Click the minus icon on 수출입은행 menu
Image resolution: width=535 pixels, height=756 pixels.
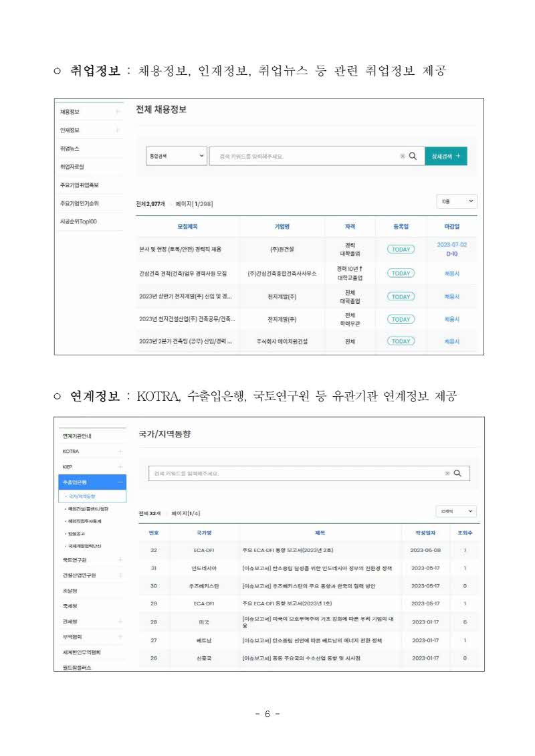click(120, 482)
